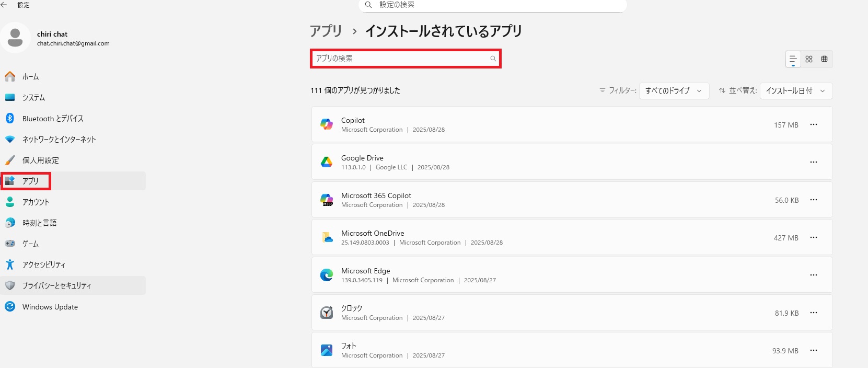Click the 93.9 MB size of フォト

pos(785,351)
